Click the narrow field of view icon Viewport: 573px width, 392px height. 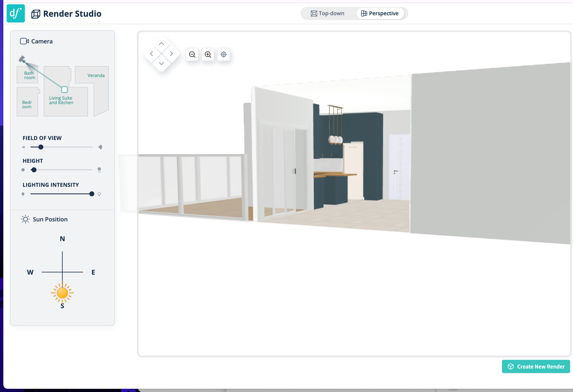pyautogui.click(x=23, y=147)
